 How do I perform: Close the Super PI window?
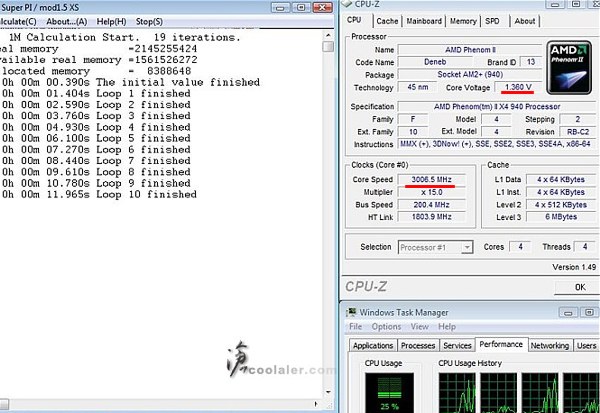coord(322,8)
